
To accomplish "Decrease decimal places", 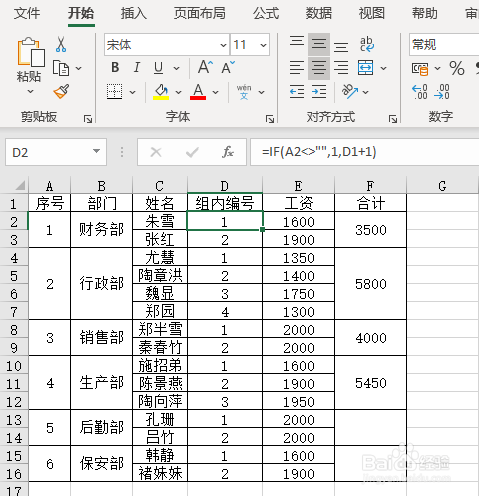I will click(442, 92).
